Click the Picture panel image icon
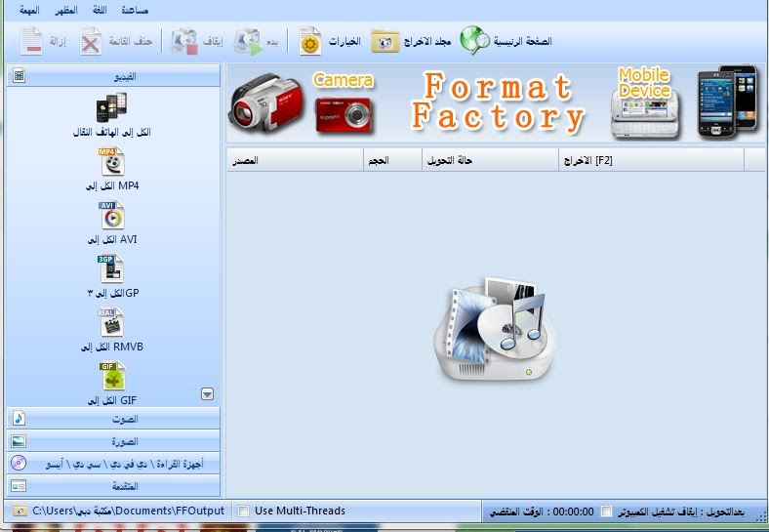Screen dimensions: 769x532 [19, 441]
